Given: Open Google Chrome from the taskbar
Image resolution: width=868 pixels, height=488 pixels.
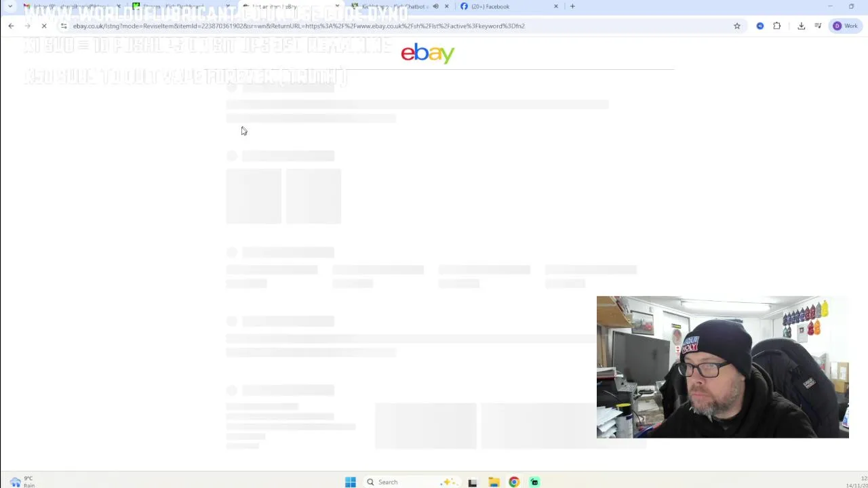Looking at the screenshot, I should pos(514,482).
